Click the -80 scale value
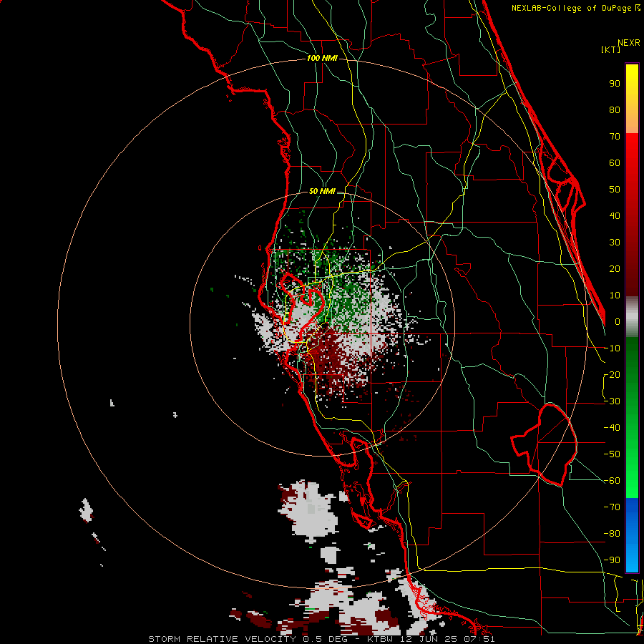 612,534
